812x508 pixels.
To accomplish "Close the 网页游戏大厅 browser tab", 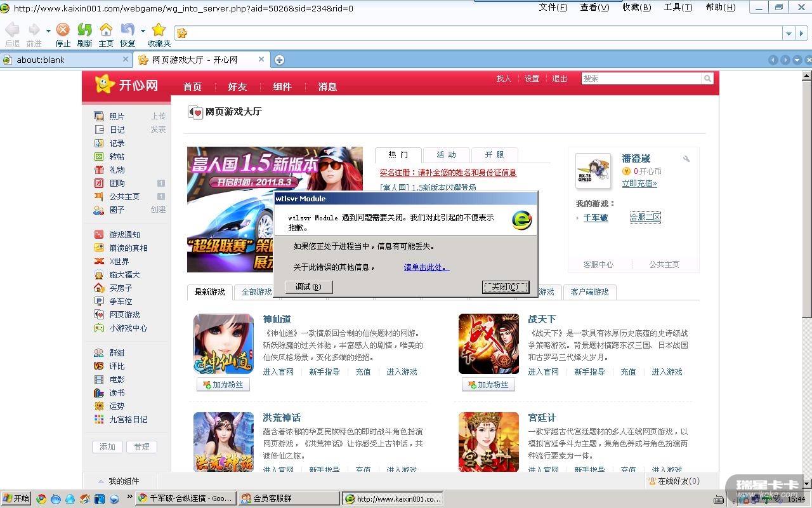I will pos(261,59).
